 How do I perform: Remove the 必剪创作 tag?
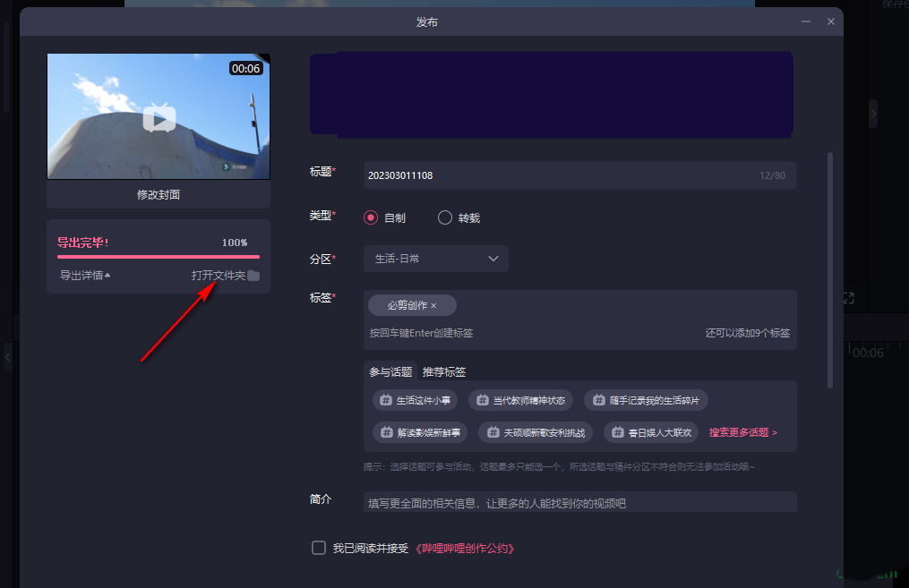433,306
